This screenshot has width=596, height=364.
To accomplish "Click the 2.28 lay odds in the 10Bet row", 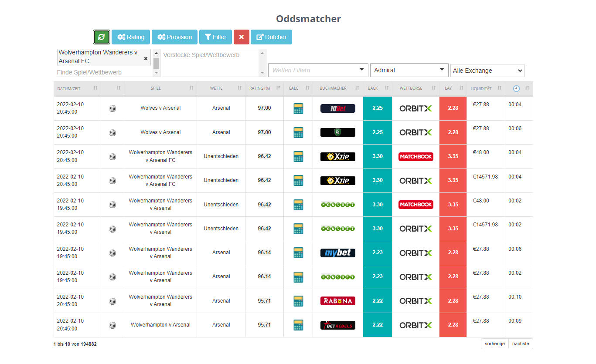I will coord(453,108).
